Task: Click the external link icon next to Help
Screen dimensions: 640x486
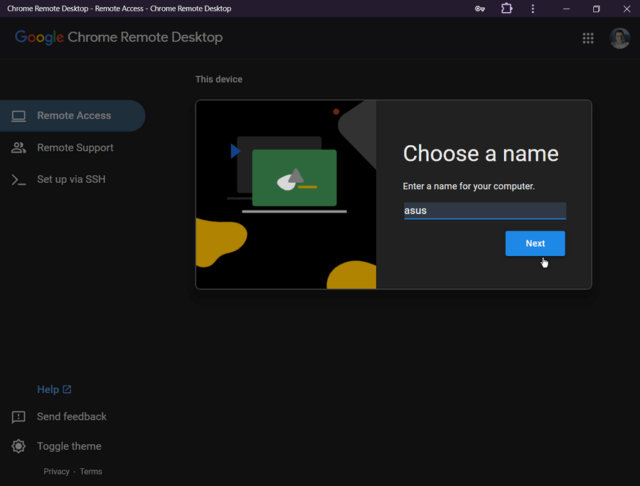Action: point(67,390)
